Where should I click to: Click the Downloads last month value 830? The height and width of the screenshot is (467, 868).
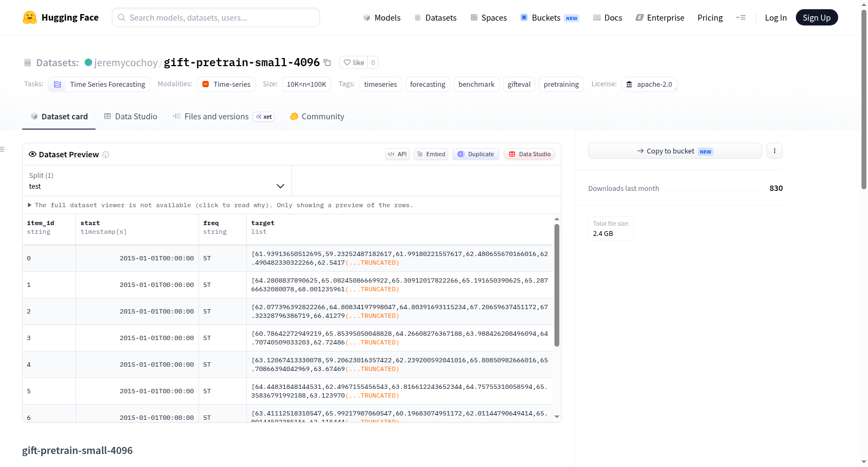tap(776, 188)
